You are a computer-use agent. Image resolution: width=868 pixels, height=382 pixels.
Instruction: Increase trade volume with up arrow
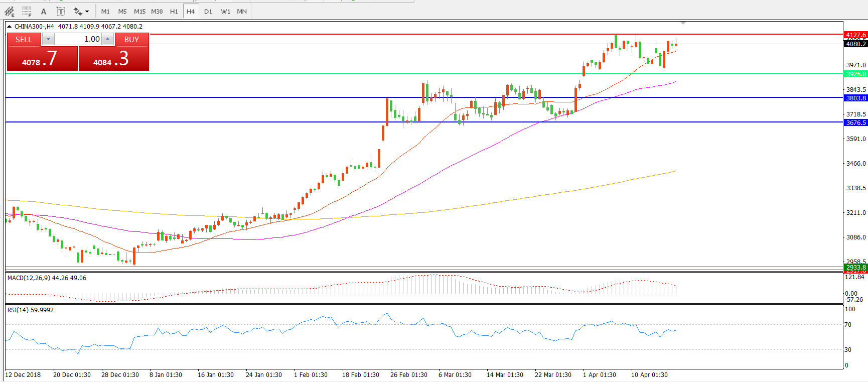(107, 39)
